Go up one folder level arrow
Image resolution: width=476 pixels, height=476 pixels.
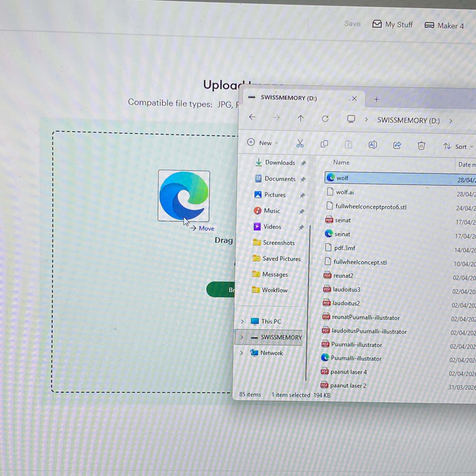pos(301,118)
